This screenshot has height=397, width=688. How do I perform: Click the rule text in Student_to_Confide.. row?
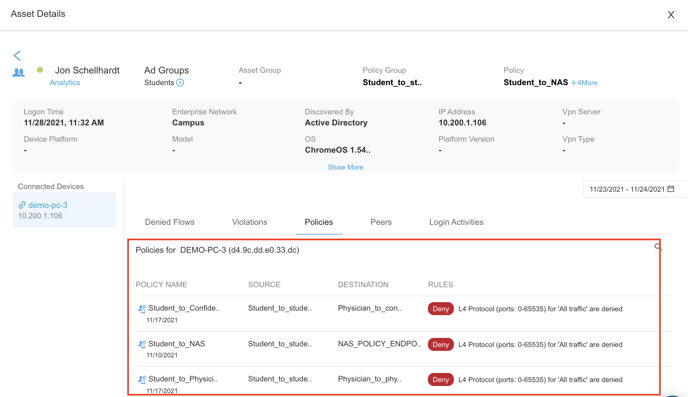(540, 309)
